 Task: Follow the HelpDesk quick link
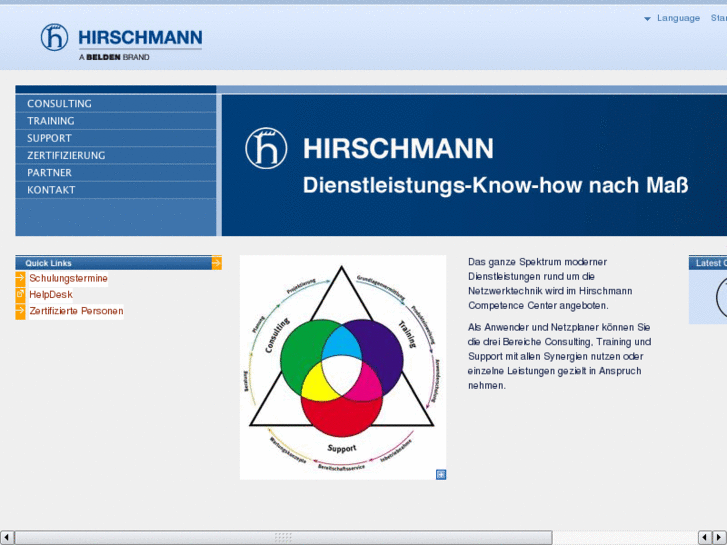pos(50,295)
